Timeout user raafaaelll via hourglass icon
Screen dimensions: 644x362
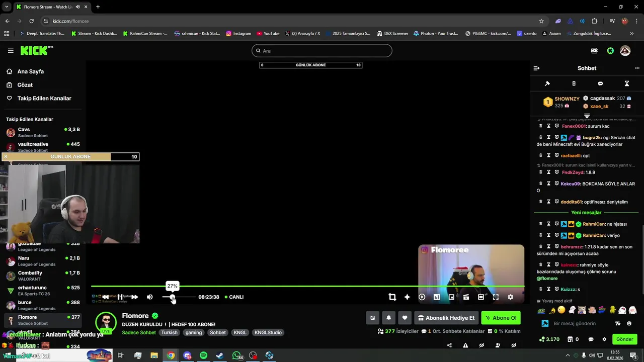[549, 156]
